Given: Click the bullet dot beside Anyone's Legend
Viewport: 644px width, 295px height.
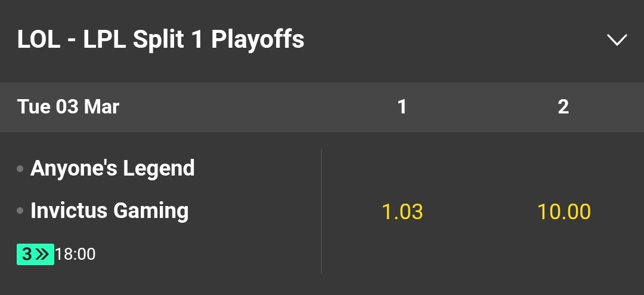Looking at the screenshot, I should tap(20, 169).
